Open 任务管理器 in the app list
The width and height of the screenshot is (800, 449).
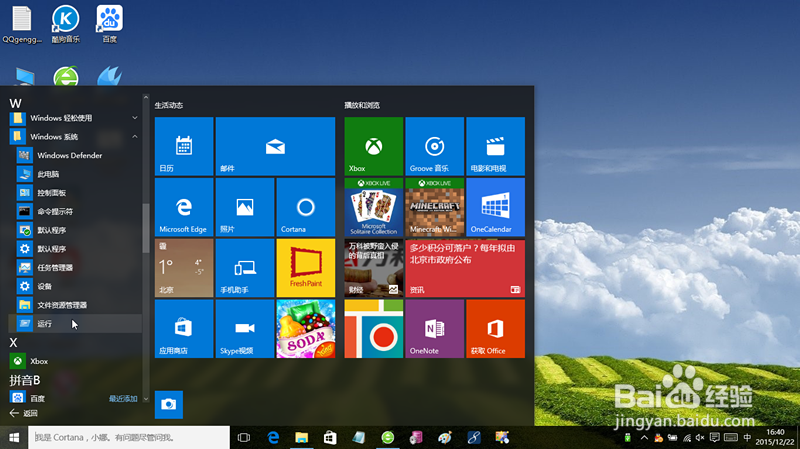(74, 267)
